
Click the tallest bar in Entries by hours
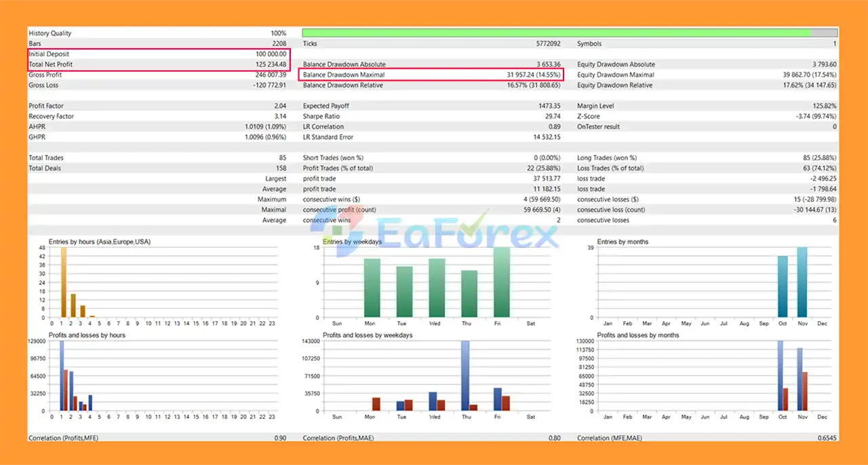click(x=64, y=282)
